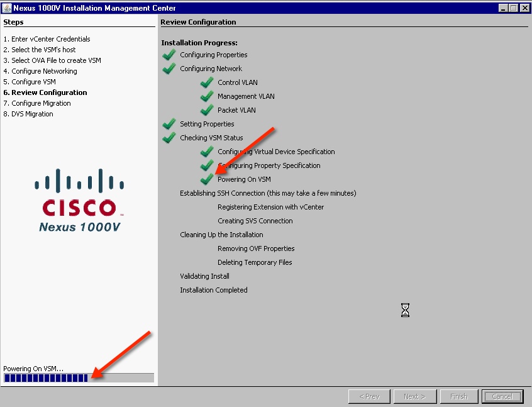Click the checkmark next to Management VLAN
The height and width of the screenshot is (407, 532).
[x=207, y=96]
